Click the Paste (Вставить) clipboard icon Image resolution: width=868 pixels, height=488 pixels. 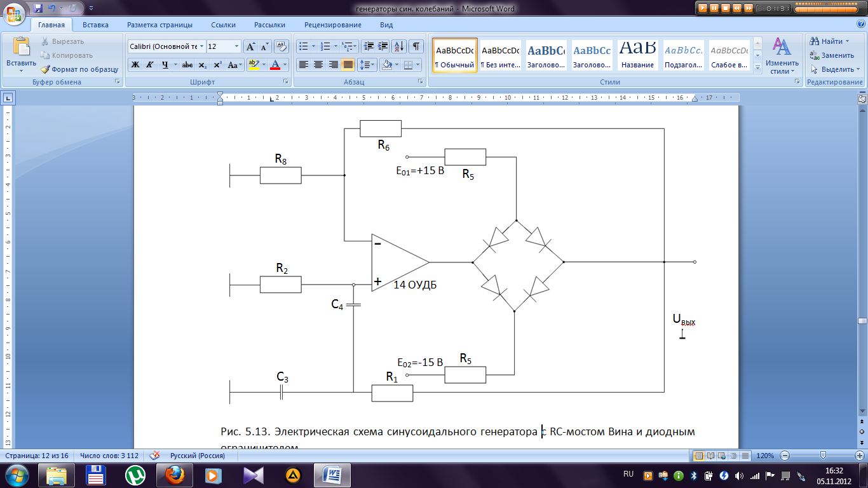click(21, 47)
